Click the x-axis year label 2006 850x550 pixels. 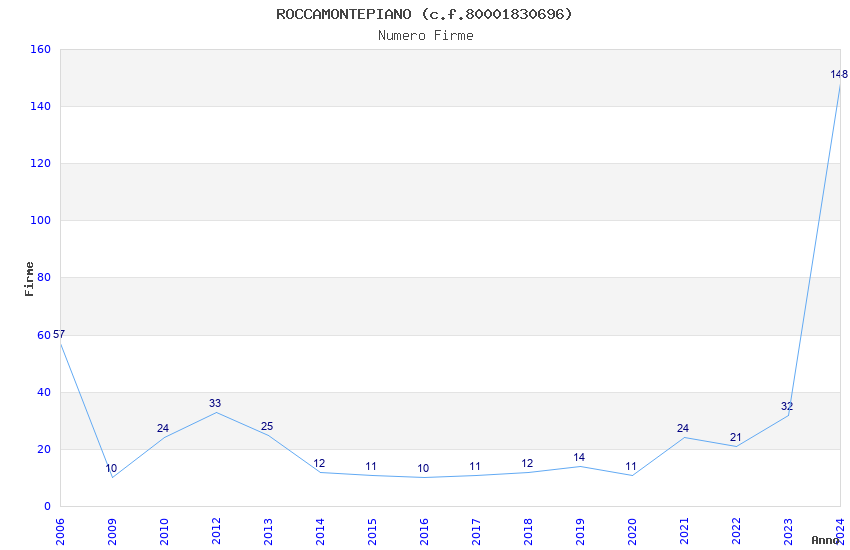[x=60, y=532]
